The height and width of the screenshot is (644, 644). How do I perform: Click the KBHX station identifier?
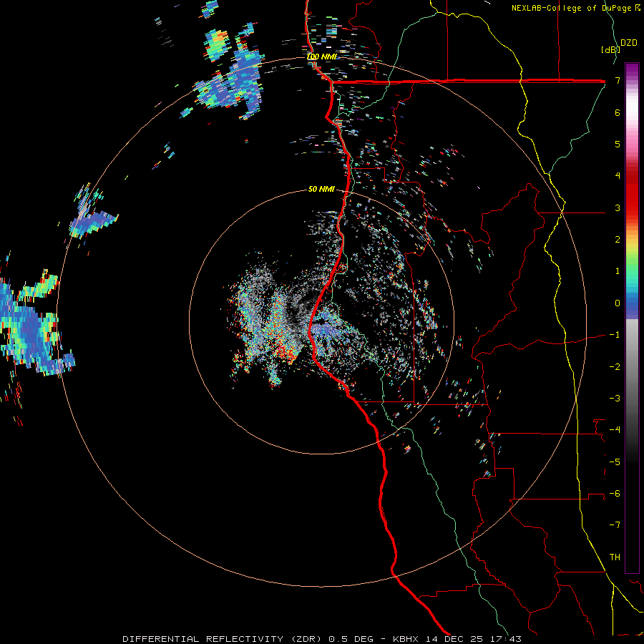point(406,639)
